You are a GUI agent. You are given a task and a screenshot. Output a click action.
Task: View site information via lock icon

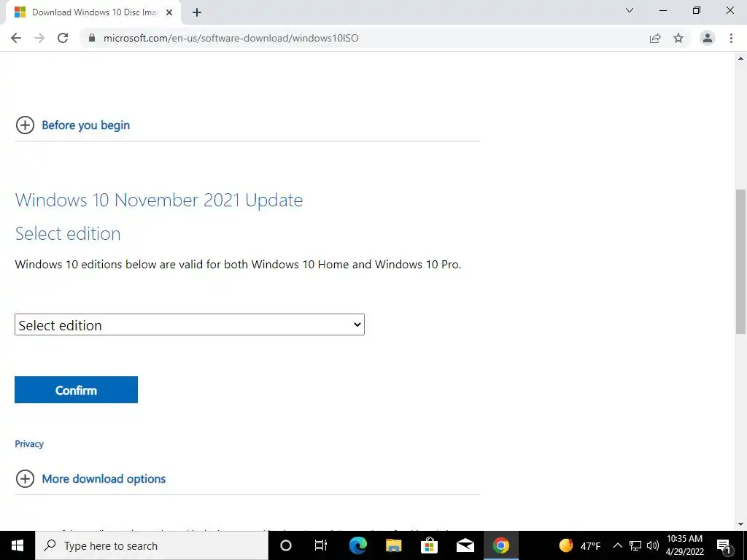coord(92,38)
